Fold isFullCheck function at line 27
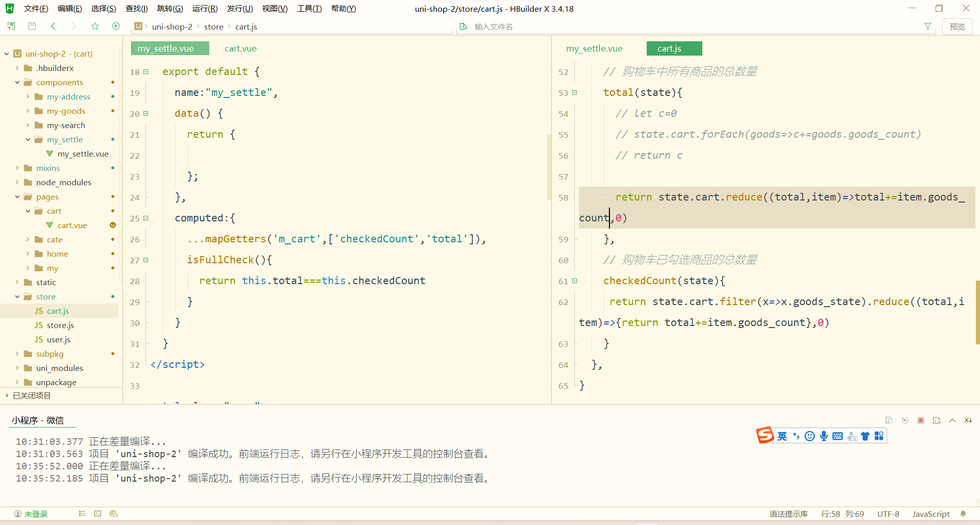Viewport: 980px width, 525px height. point(146,260)
